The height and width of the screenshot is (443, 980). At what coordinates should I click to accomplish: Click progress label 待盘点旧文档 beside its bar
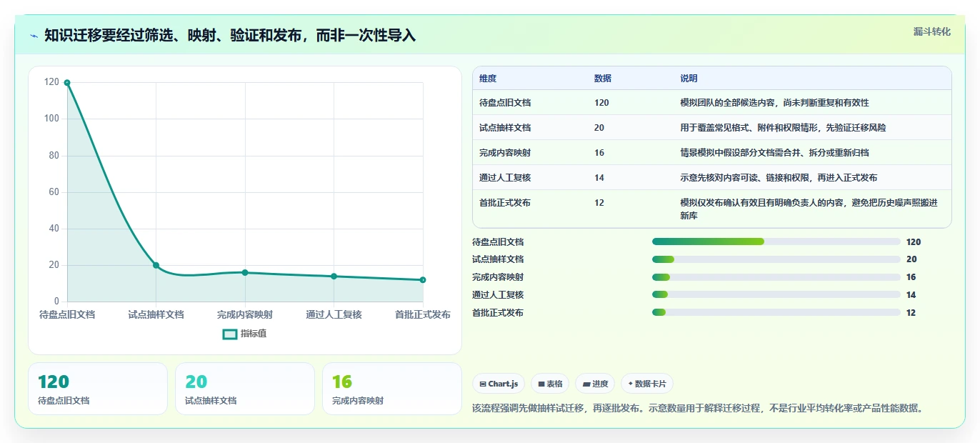point(498,242)
